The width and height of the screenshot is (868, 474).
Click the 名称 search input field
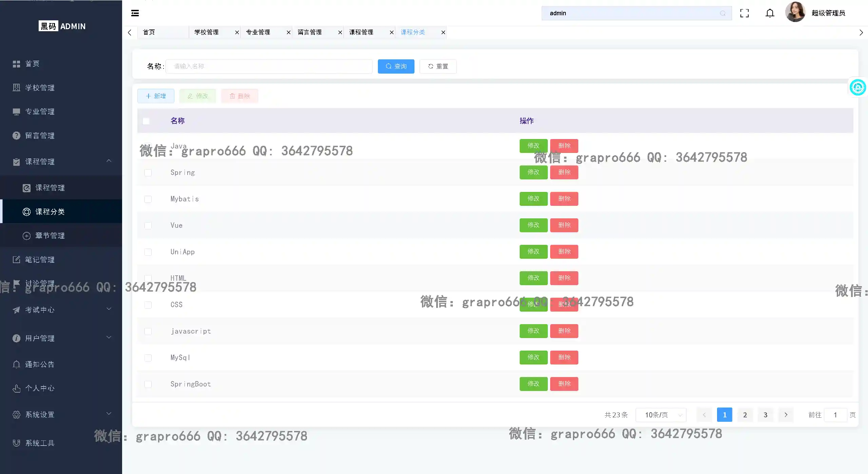point(269,66)
